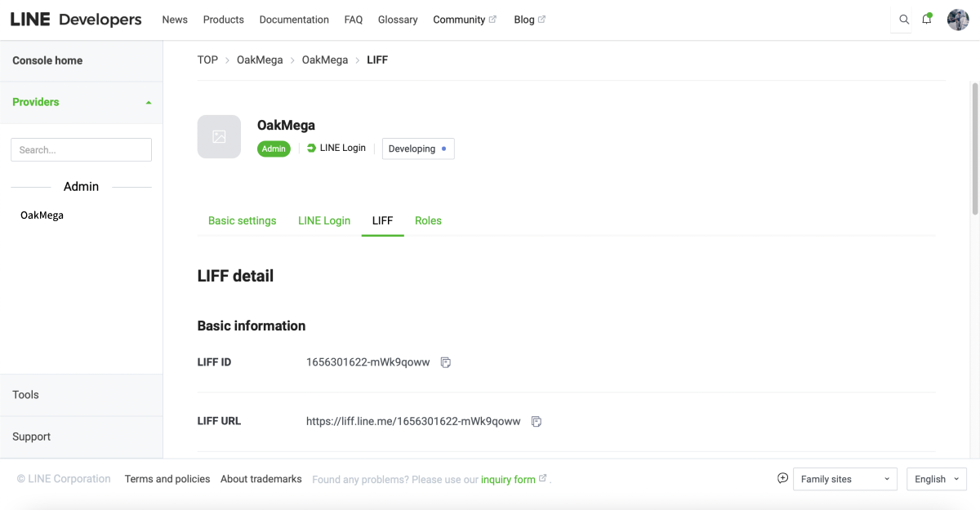This screenshot has height=510, width=980.
Task: Open the notifications bell
Action: pos(927,20)
